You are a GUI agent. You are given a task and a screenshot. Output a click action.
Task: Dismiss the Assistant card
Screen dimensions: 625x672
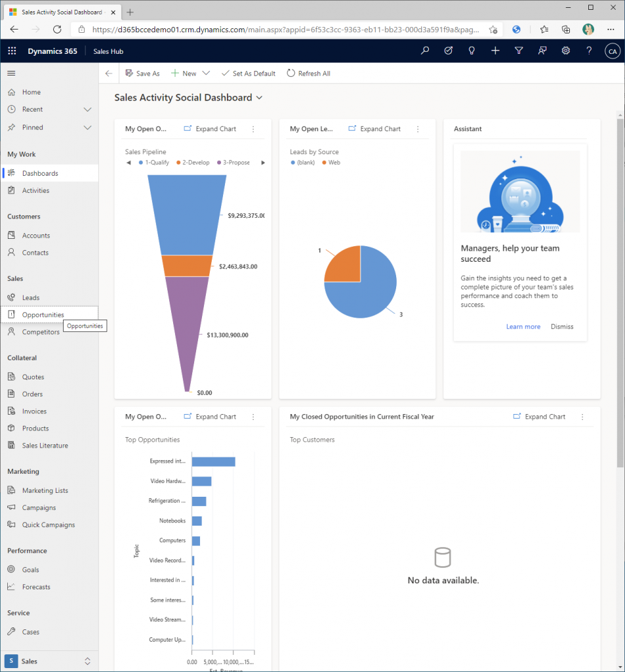[x=561, y=327]
